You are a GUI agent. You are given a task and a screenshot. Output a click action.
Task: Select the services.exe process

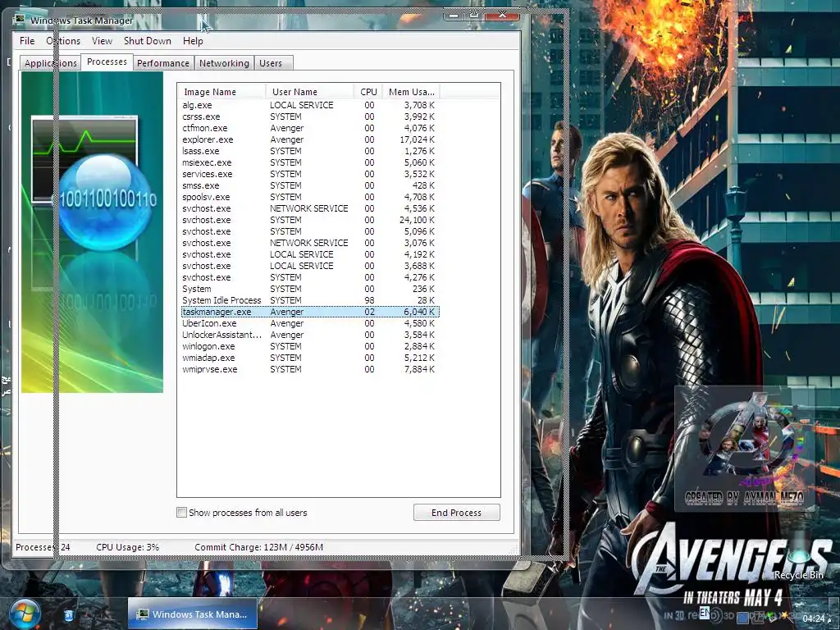(309, 174)
